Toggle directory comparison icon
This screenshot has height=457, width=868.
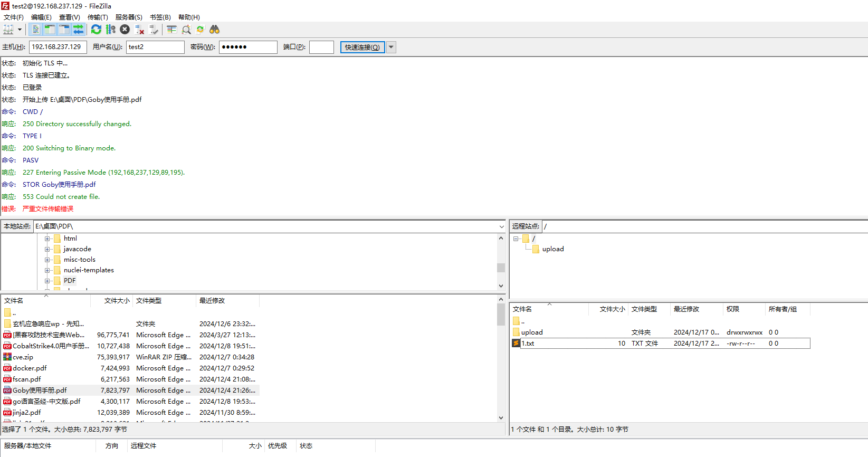pos(186,30)
